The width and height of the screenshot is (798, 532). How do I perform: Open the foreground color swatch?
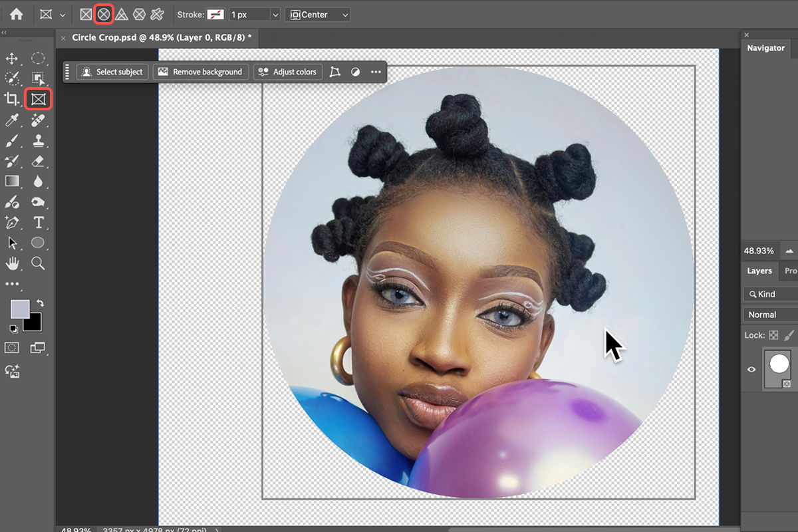[x=20, y=309]
